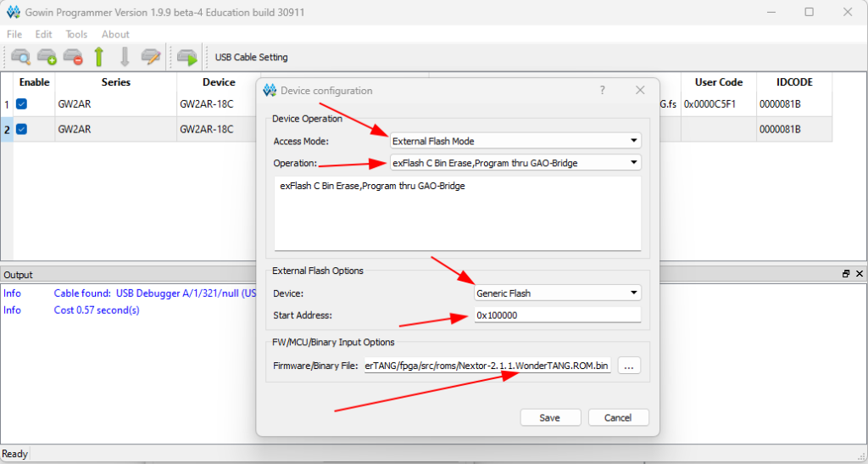Select the 0x0000C5F1 user code cell
868x464 pixels.
coord(719,104)
